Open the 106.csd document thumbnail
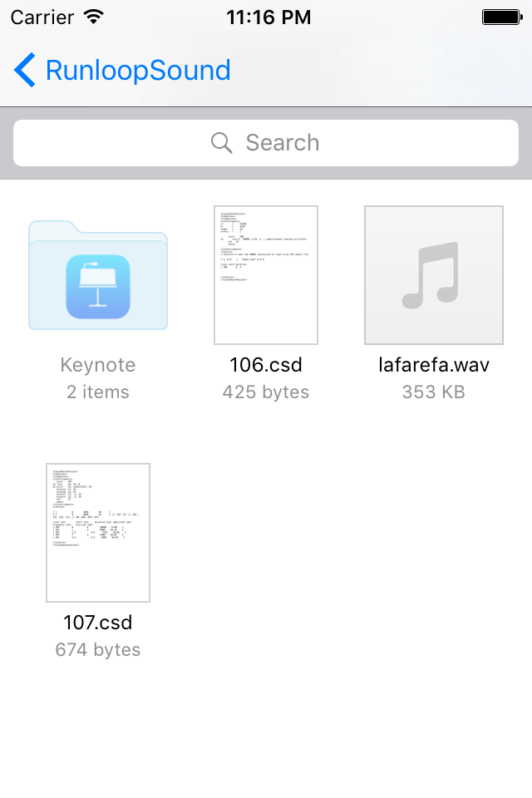Viewport: 532px width, 798px height. tap(266, 275)
